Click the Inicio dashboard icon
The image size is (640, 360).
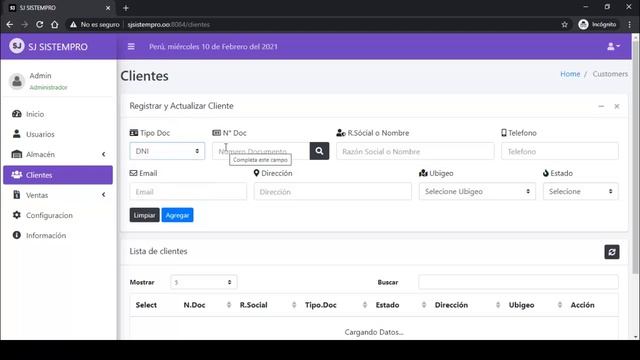(17, 114)
